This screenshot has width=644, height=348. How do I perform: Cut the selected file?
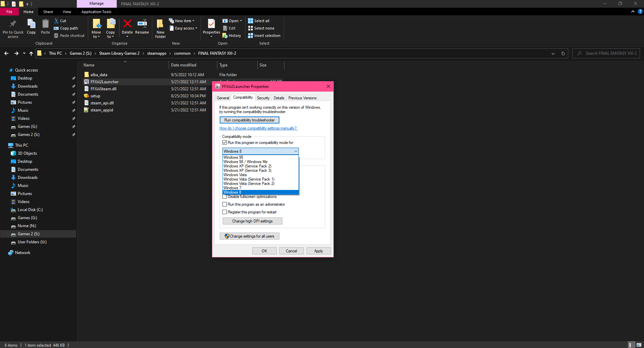(60, 21)
